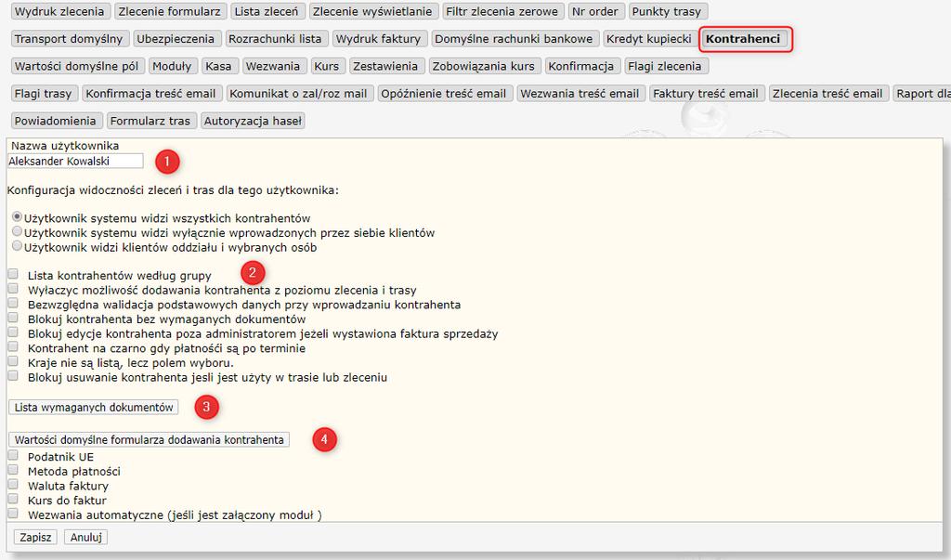
Task: Switch to Zlecenia treść email tab
Action: (x=827, y=94)
